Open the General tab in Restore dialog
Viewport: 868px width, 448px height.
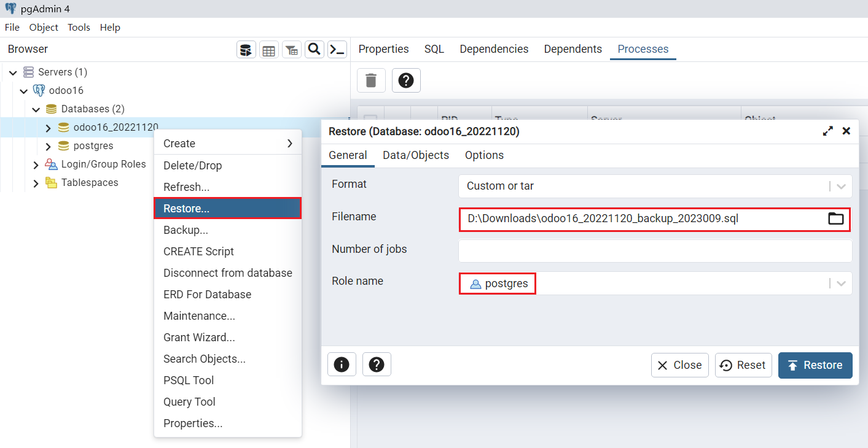click(348, 155)
